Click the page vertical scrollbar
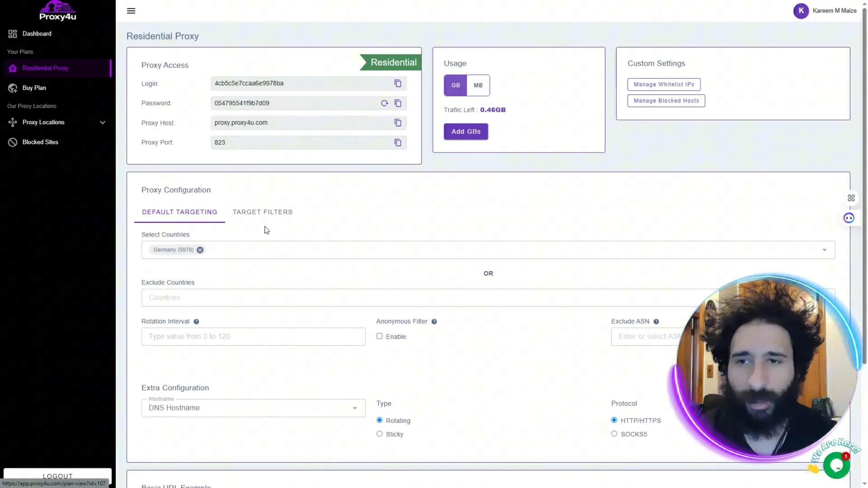 pos(864,185)
